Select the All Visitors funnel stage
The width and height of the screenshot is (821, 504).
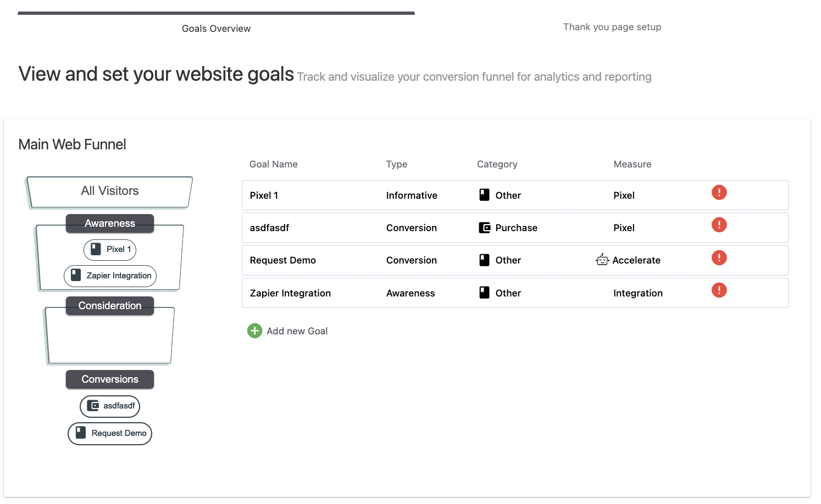[110, 191]
